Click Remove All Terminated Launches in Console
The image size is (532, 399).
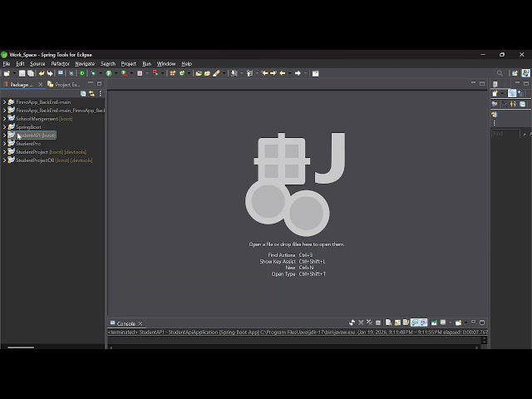point(369,323)
